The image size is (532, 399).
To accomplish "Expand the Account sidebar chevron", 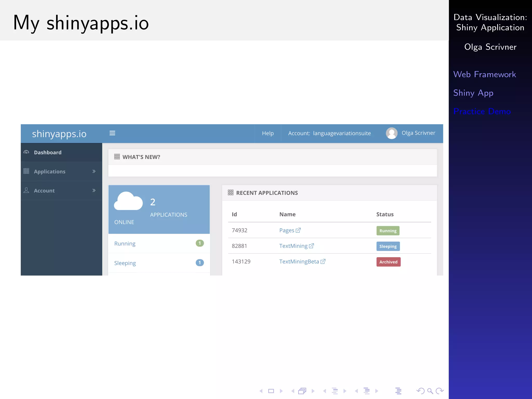I will point(94,190).
